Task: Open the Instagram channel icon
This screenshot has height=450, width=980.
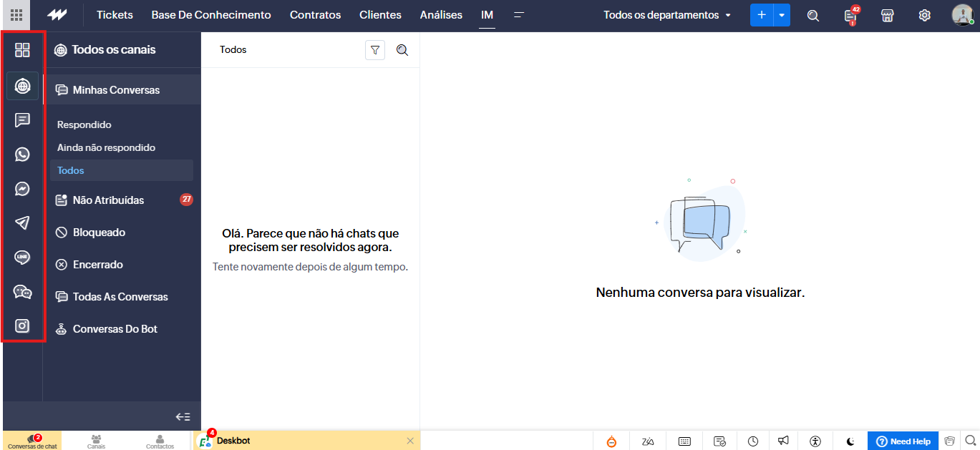Action: click(22, 326)
